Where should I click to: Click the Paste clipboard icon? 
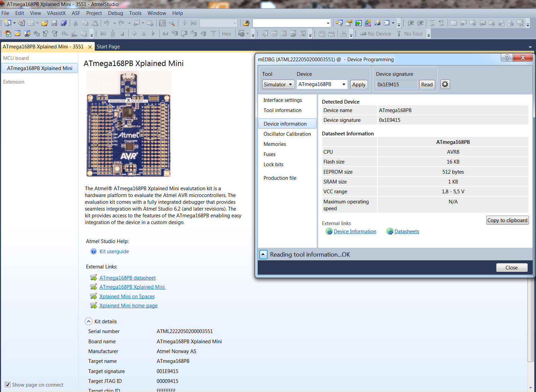tap(95, 23)
